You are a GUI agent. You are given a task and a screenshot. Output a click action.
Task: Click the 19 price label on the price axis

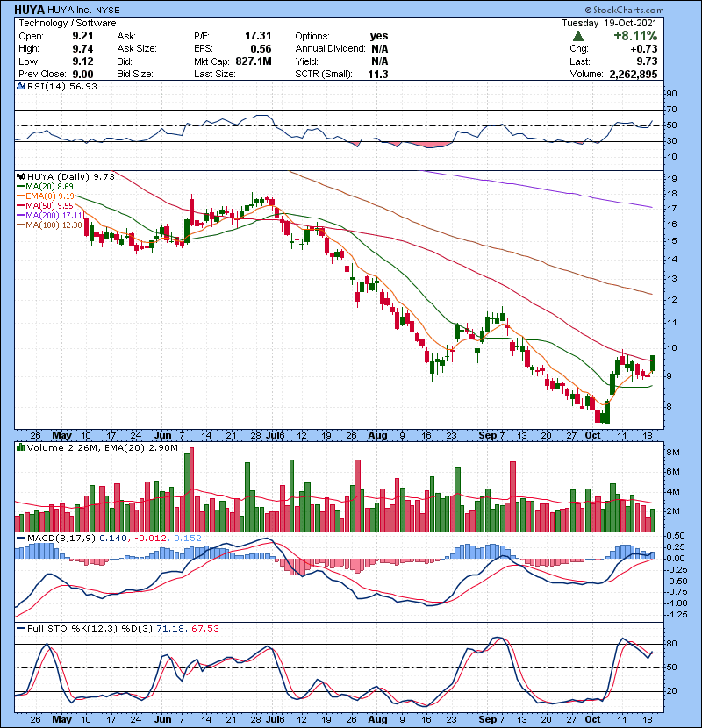point(672,178)
